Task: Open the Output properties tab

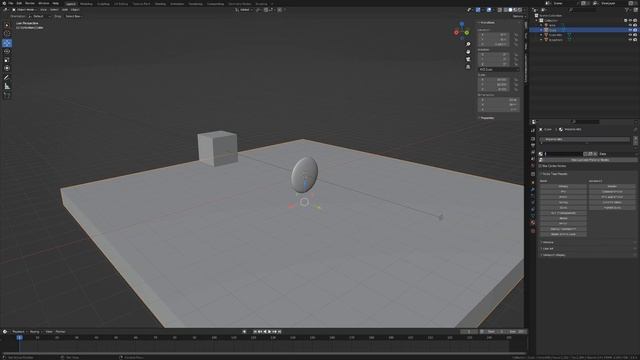Action: pos(533,146)
